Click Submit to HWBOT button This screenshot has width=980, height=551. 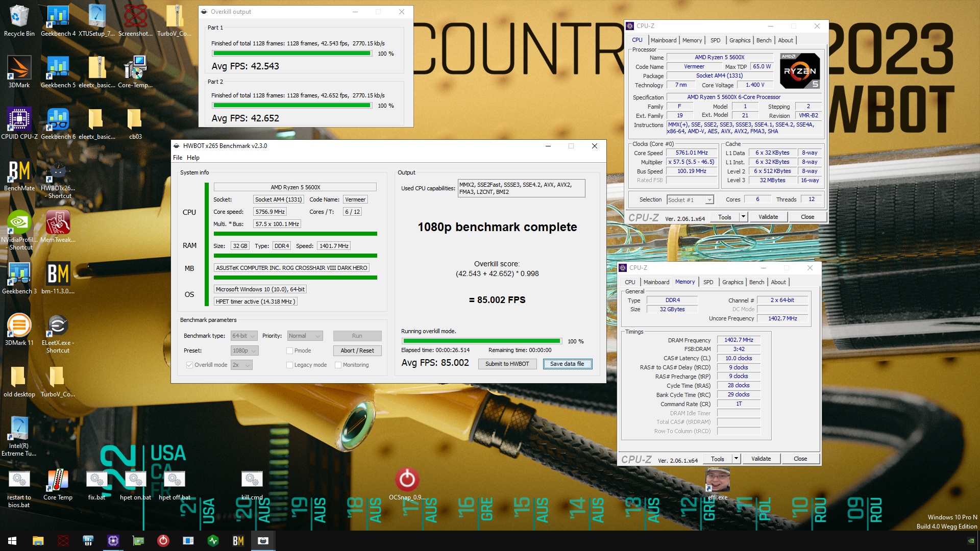pyautogui.click(x=507, y=364)
